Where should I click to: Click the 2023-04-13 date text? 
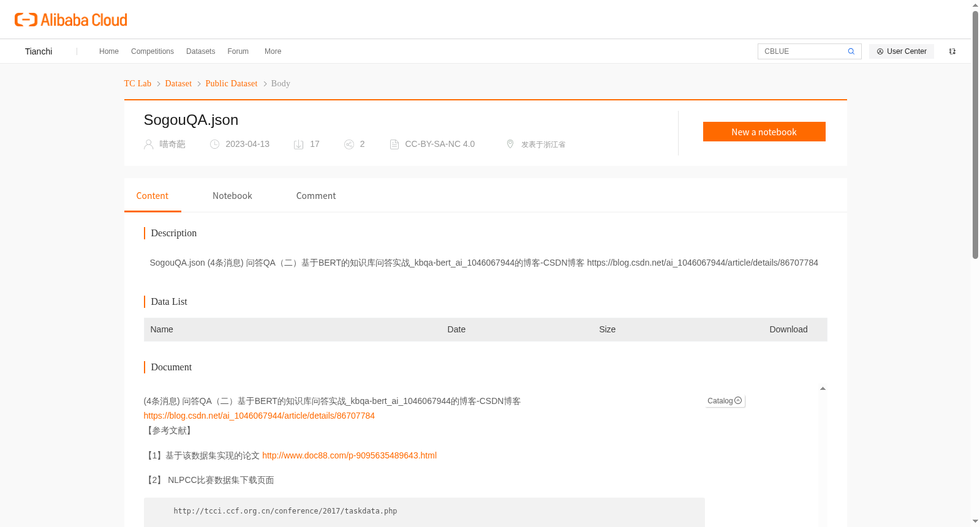pyautogui.click(x=247, y=144)
